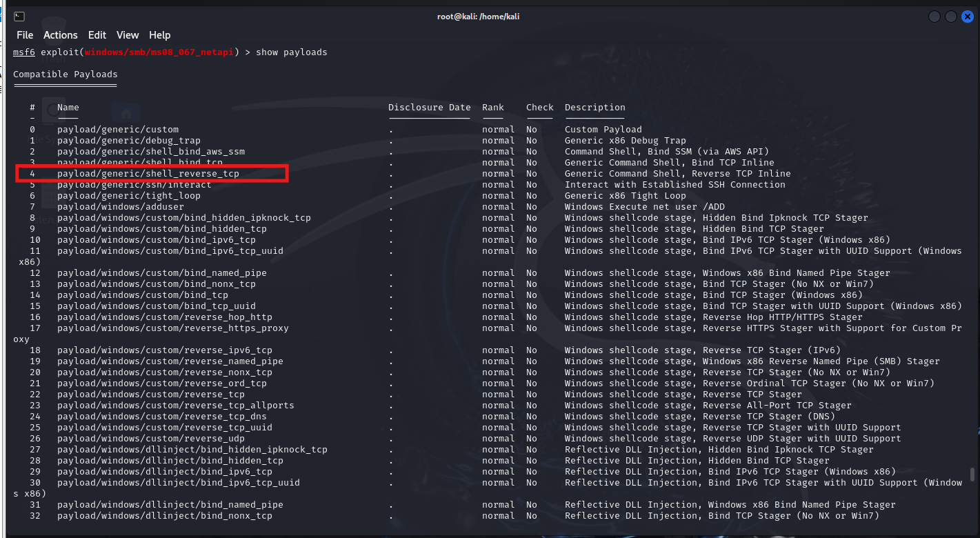Click the 'Name' column header
The image size is (980, 538).
point(68,108)
